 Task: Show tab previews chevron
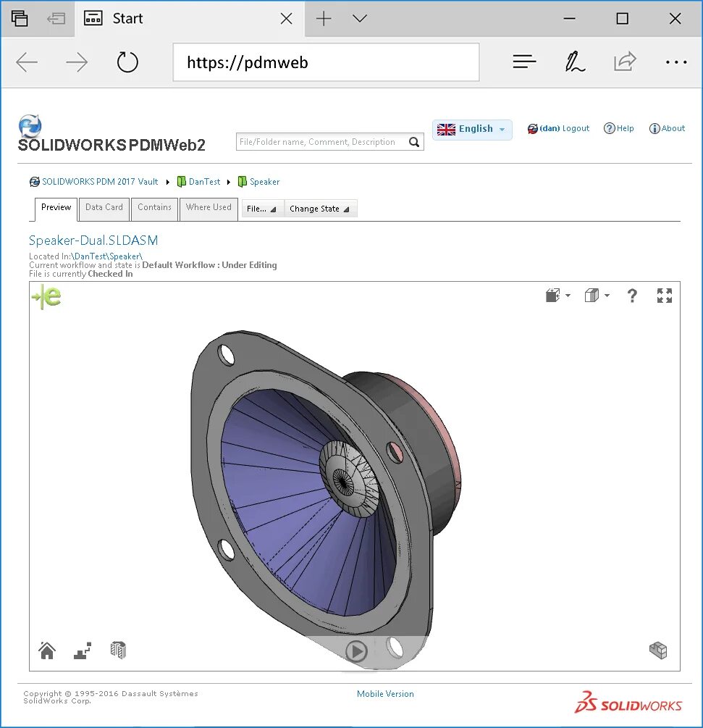[360, 19]
